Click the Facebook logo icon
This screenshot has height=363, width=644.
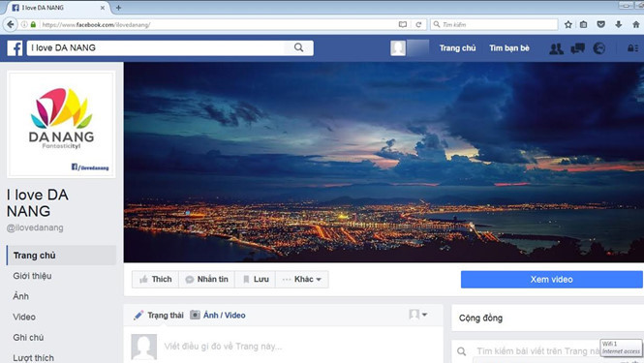pyautogui.click(x=15, y=48)
